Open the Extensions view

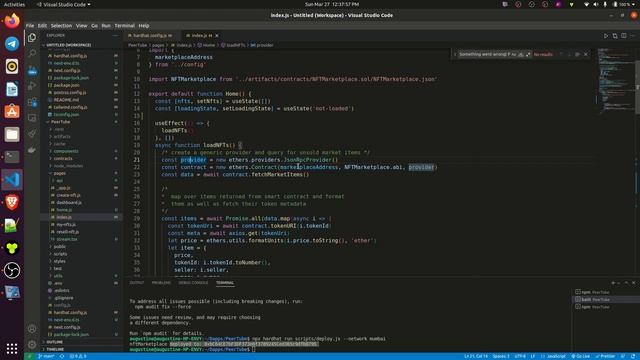click(32, 102)
